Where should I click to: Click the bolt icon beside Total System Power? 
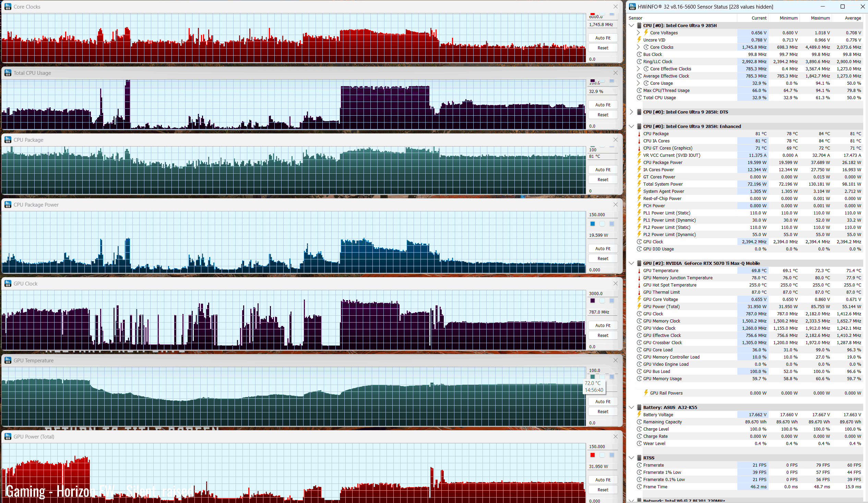pos(639,184)
